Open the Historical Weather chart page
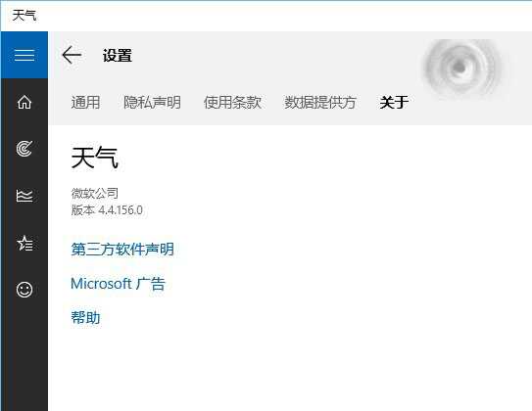 [x=24, y=196]
